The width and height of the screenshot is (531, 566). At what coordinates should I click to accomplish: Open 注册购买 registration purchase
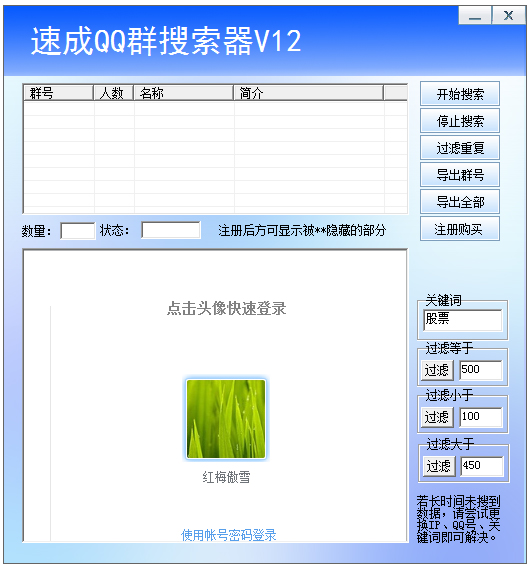click(x=460, y=229)
